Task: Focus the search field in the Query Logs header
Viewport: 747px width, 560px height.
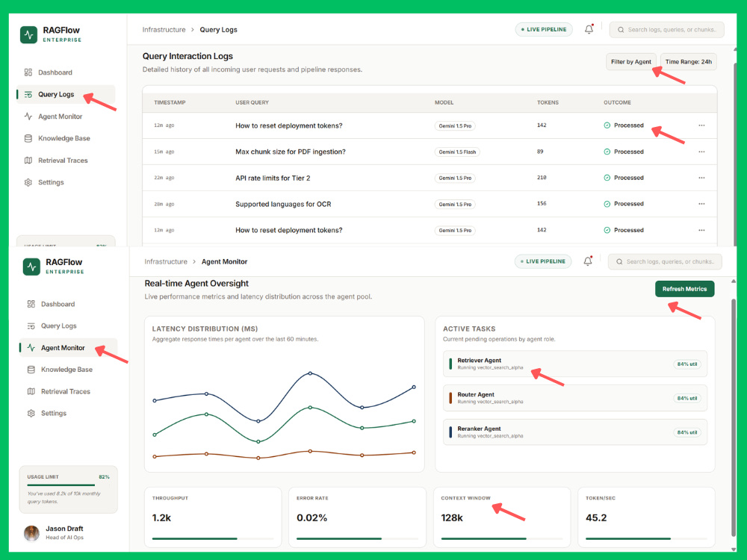Action: [666, 30]
